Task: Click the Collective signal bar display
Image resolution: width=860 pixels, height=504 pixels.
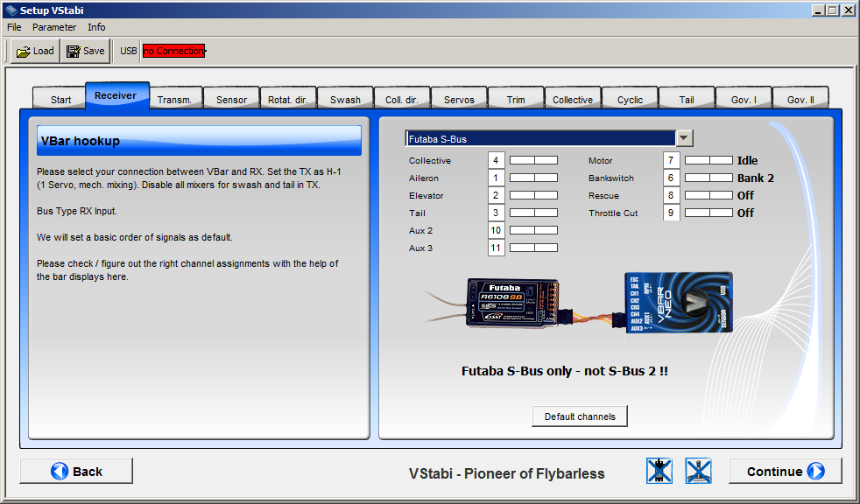Action: click(533, 160)
